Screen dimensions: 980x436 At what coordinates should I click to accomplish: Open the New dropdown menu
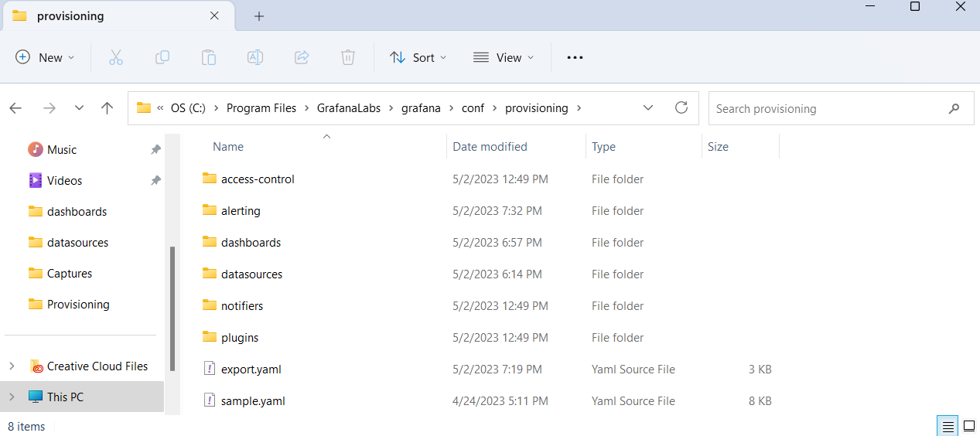point(46,57)
